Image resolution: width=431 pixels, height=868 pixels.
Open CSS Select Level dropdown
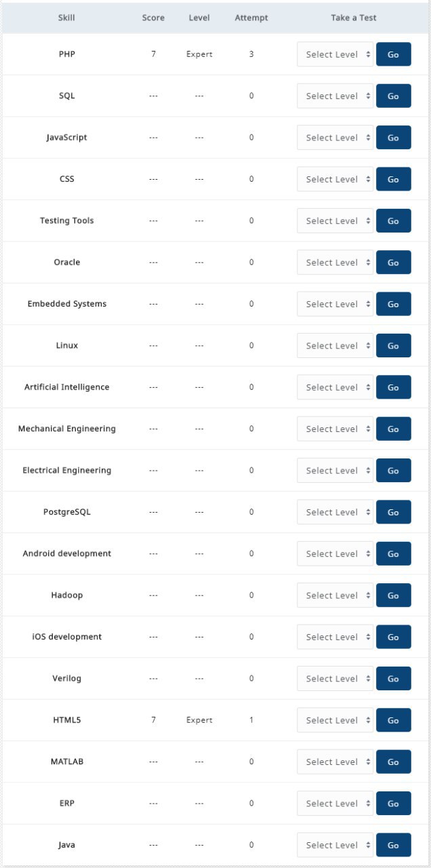coord(335,180)
